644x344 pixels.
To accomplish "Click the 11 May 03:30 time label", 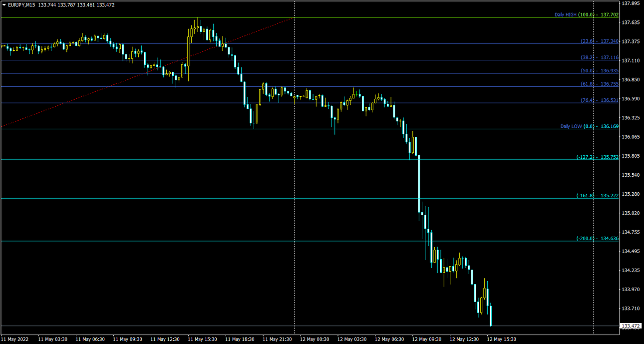I will click(52, 339).
